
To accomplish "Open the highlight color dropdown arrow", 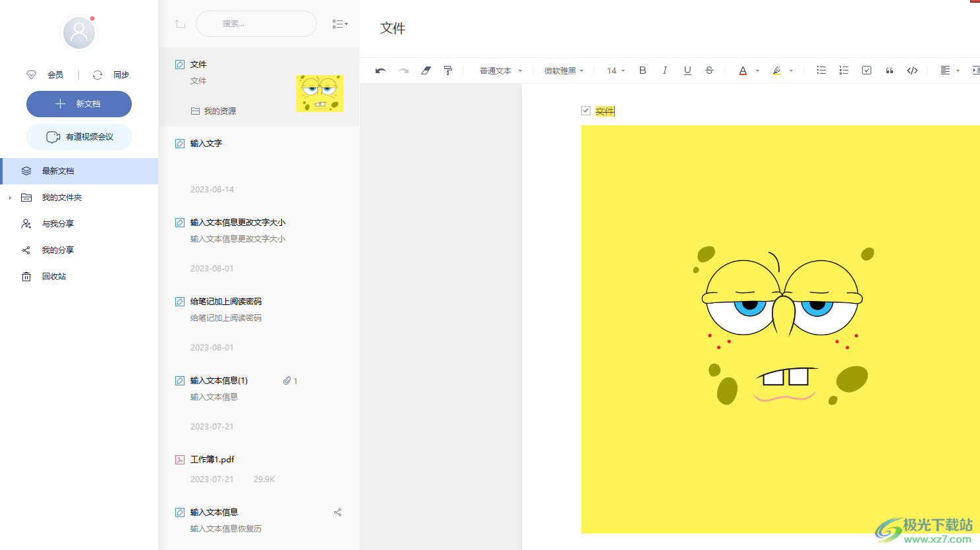I will pyautogui.click(x=791, y=71).
